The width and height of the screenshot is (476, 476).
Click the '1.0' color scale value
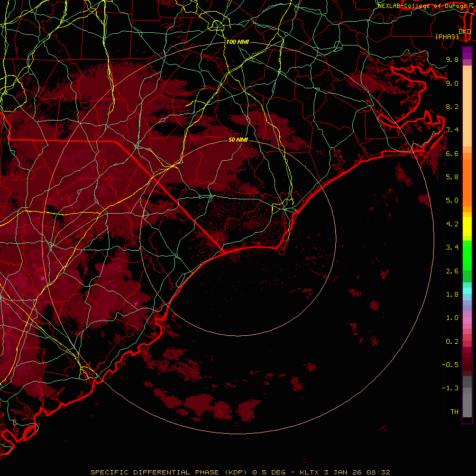pyautogui.click(x=452, y=318)
